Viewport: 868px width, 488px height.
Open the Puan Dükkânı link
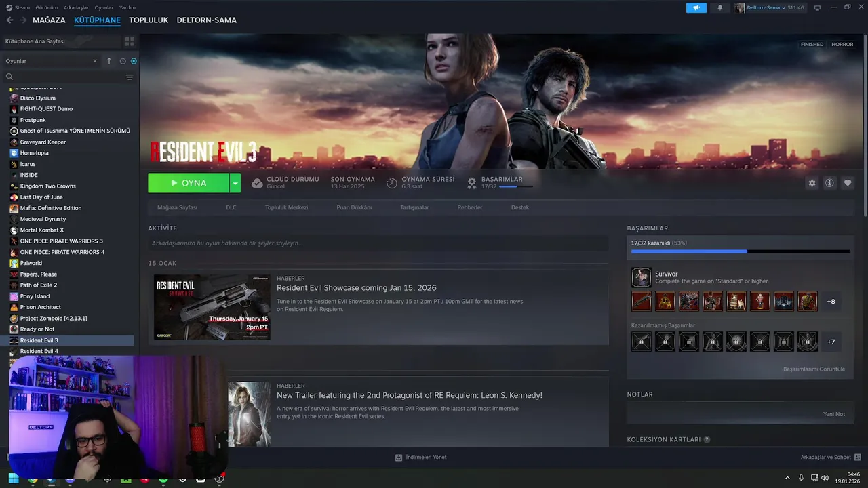point(354,207)
